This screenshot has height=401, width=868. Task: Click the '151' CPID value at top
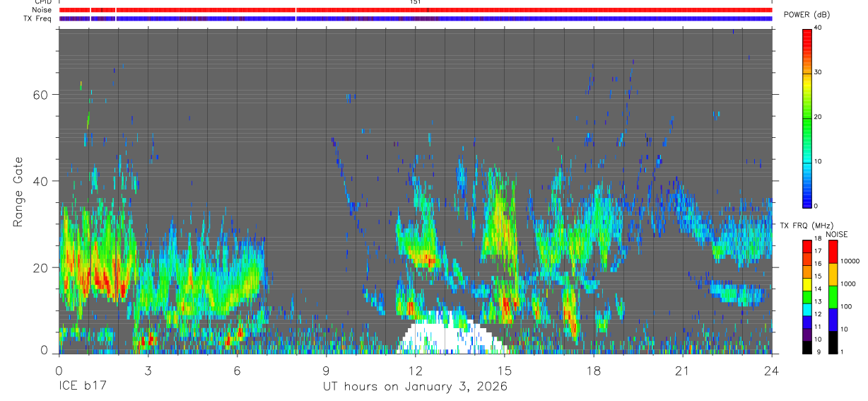[x=416, y=2]
